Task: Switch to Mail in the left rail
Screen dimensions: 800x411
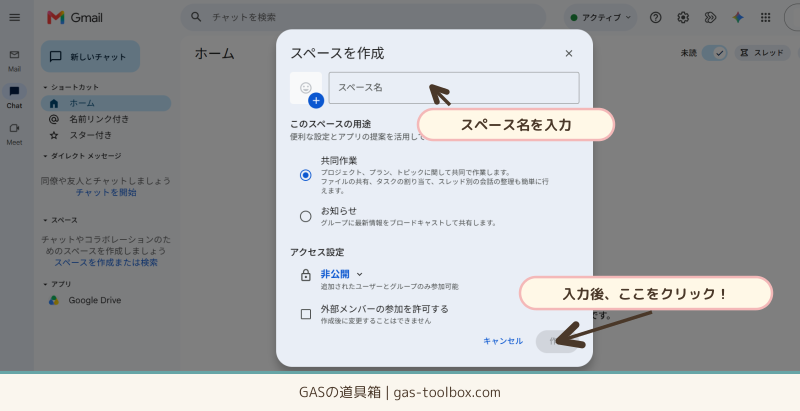Action: click(x=14, y=60)
